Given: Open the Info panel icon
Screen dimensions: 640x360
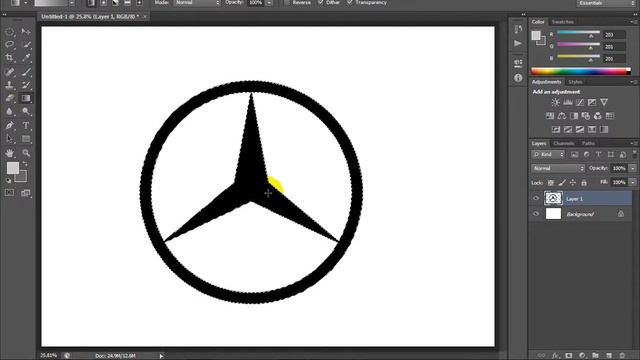Looking at the screenshot, I should coord(518,78).
